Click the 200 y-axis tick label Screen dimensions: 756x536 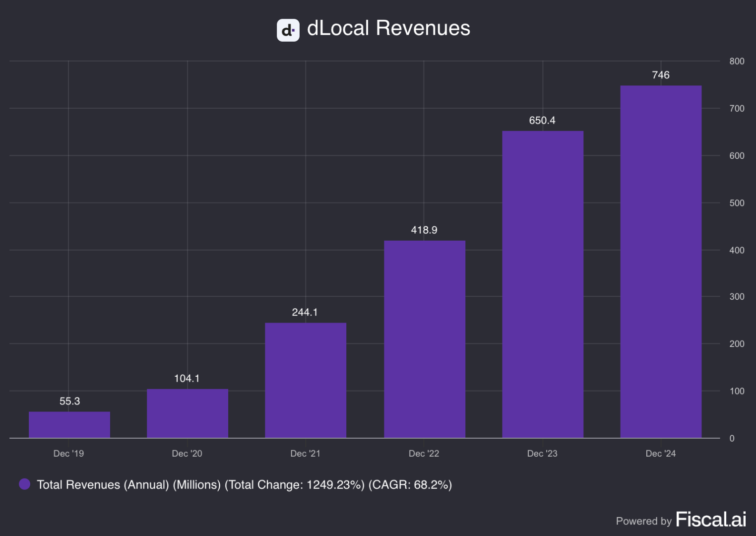click(737, 344)
